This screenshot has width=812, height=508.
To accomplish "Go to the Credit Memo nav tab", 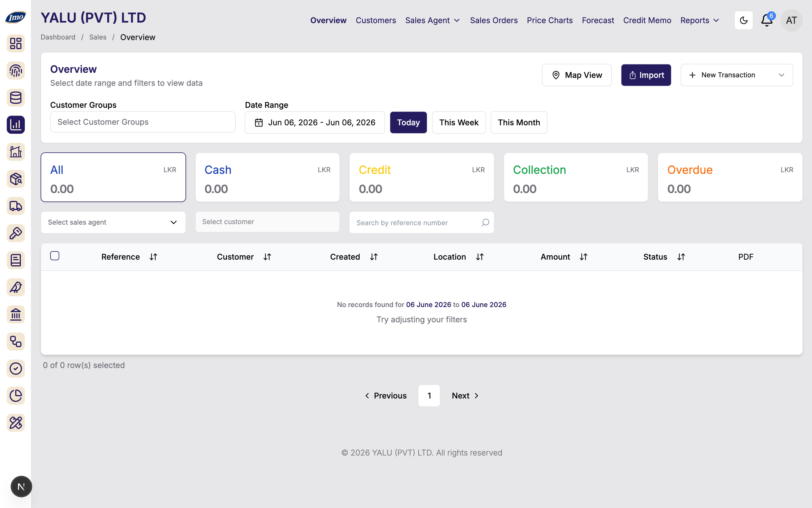I will [x=647, y=21].
